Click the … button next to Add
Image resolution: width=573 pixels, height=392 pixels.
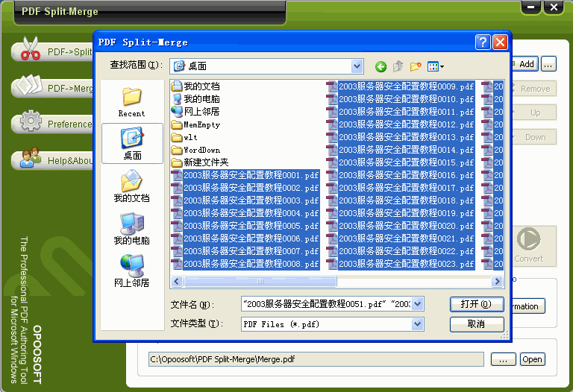coord(548,64)
